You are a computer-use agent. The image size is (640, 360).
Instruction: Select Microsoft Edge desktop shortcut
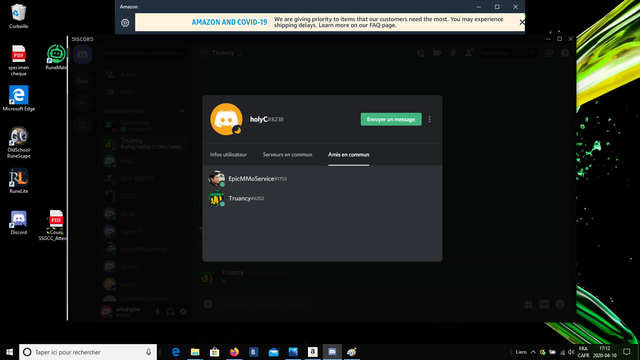click(18, 98)
